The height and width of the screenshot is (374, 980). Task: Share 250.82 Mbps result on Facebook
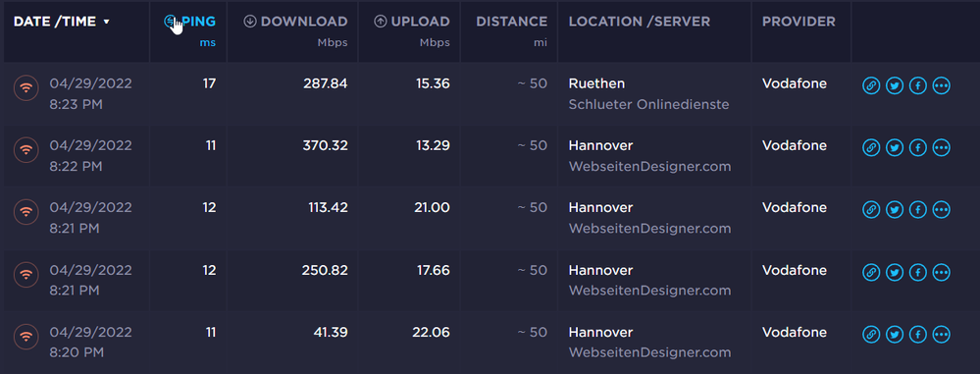click(917, 272)
